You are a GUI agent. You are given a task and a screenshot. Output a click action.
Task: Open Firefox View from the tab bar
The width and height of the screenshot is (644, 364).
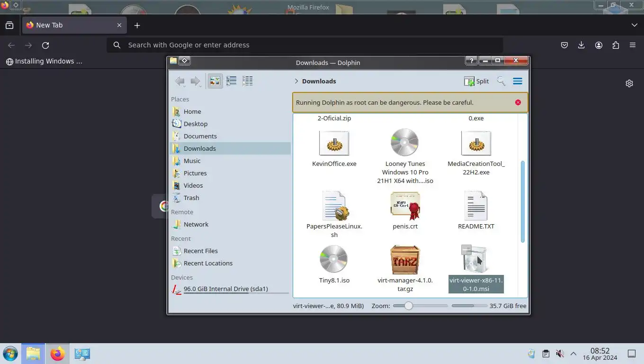pyautogui.click(x=9, y=25)
